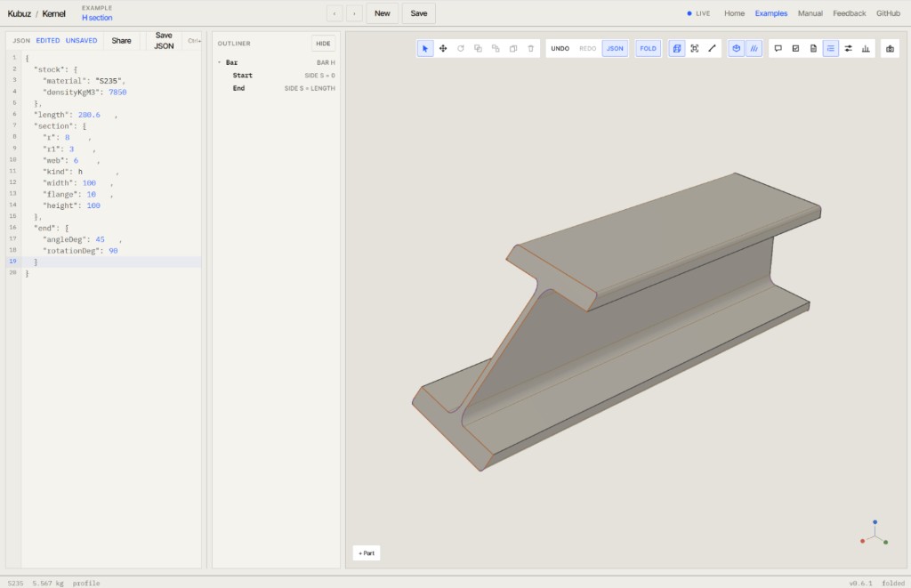
Task: Click the rotate tool icon
Action: click(x=461, y=49)
